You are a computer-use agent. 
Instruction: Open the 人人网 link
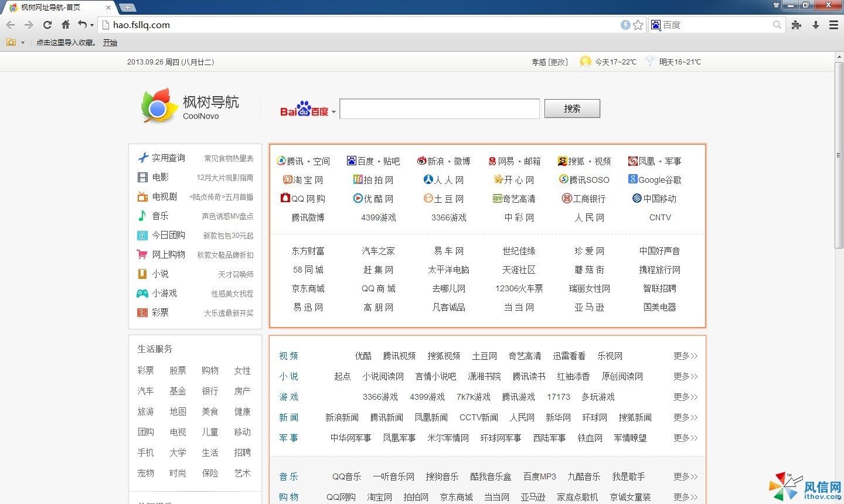(x=444, y=180)
